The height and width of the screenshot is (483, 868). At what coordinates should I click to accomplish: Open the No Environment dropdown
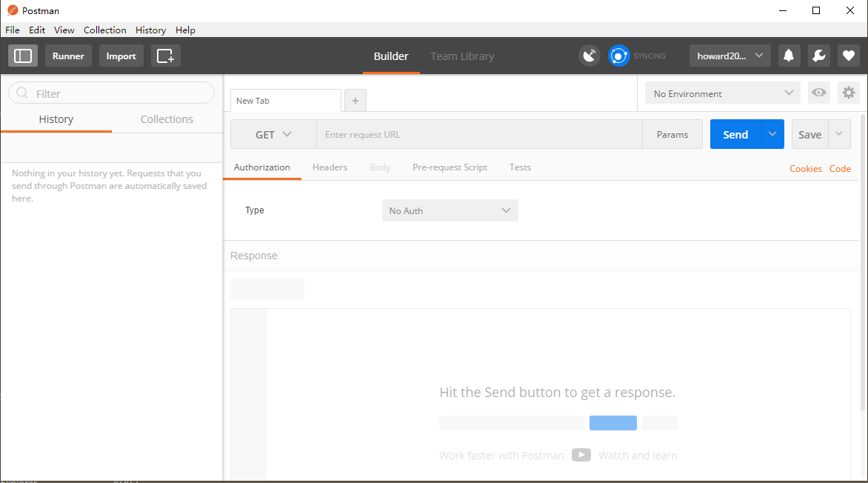[x=722, y=93]
